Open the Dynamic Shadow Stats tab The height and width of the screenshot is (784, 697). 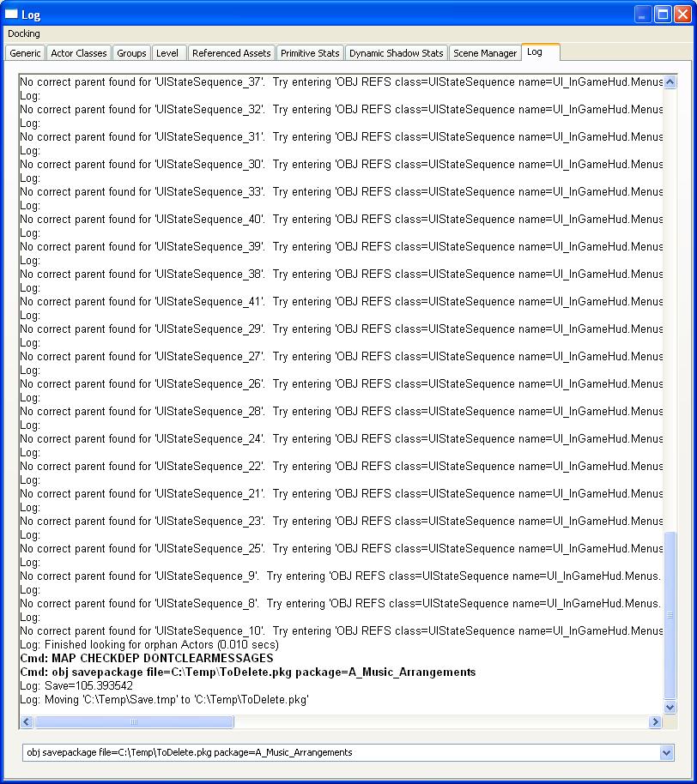tap(396, 53)
